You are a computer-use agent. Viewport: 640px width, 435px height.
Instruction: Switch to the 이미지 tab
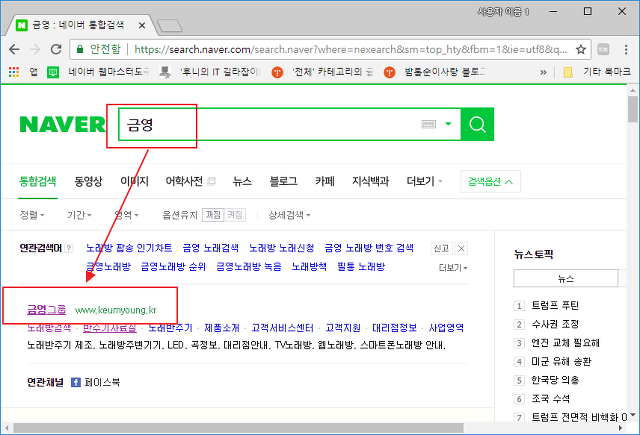click(134, 181)
